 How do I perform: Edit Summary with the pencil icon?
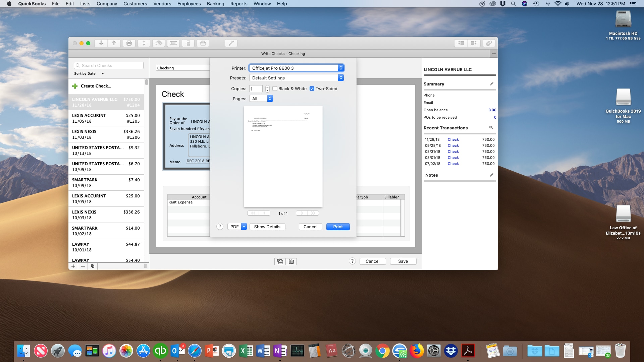491,84
